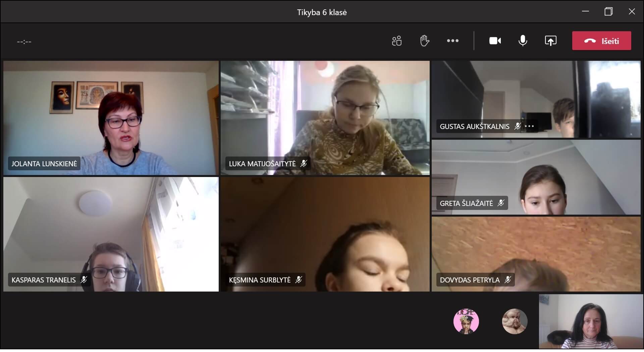Open more actions ellipsis menu
This screenshot has height=352, width=644.
point(452,41)
